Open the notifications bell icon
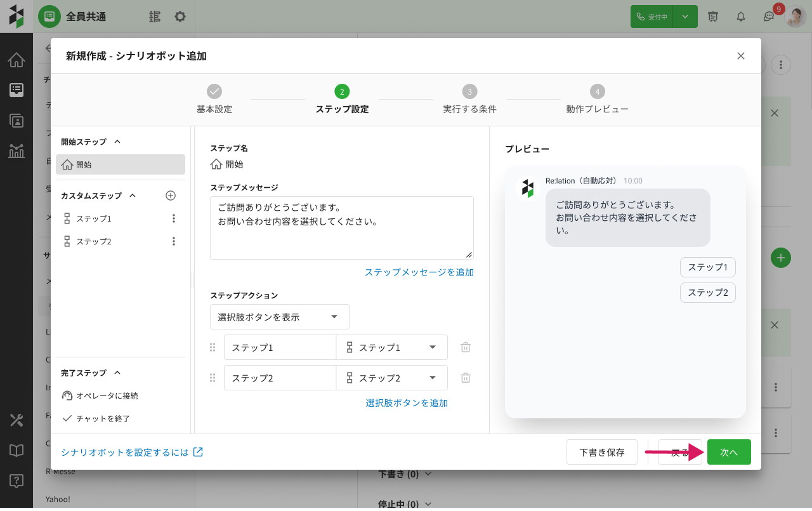The width and height of the screenshot is (812, 511). [740, 17]
